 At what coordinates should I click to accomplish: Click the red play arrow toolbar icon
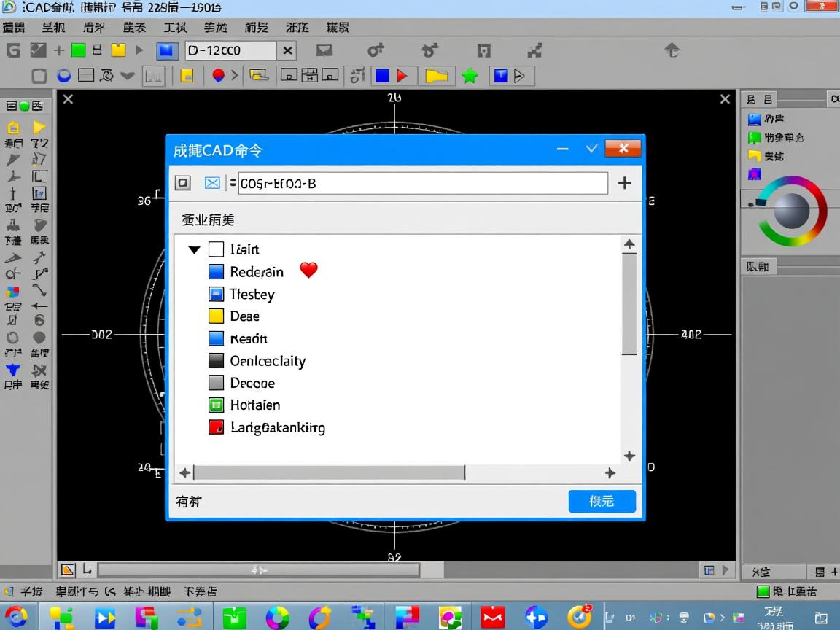coord(402,76)
